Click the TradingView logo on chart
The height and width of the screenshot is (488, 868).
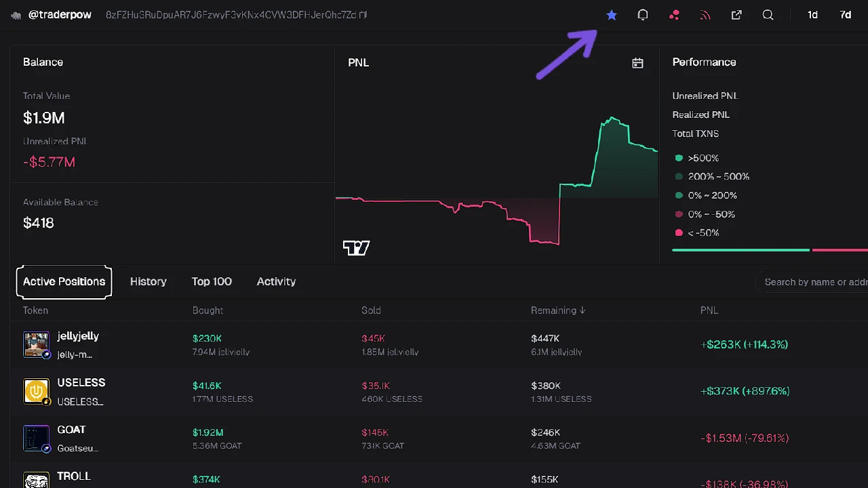[356, 248]
